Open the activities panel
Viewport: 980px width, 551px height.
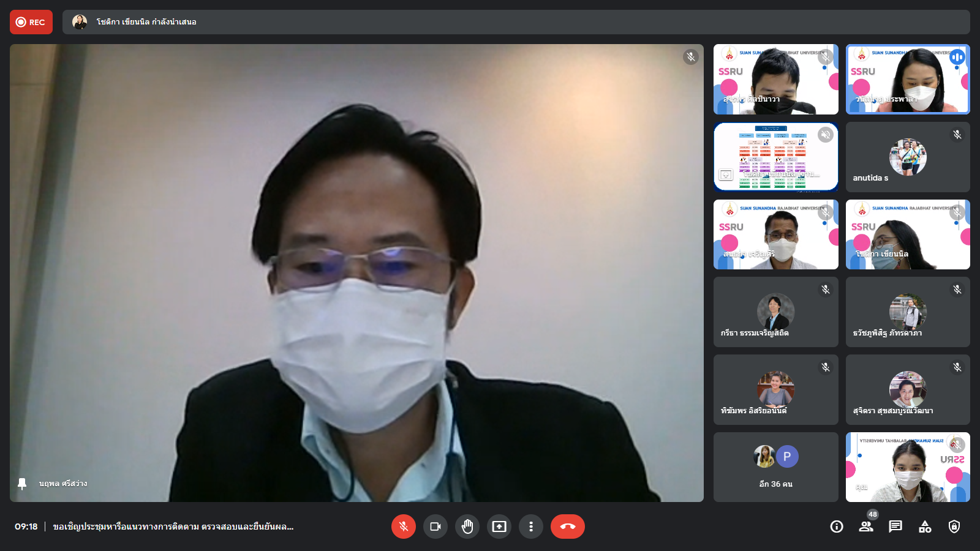(925, 527)
